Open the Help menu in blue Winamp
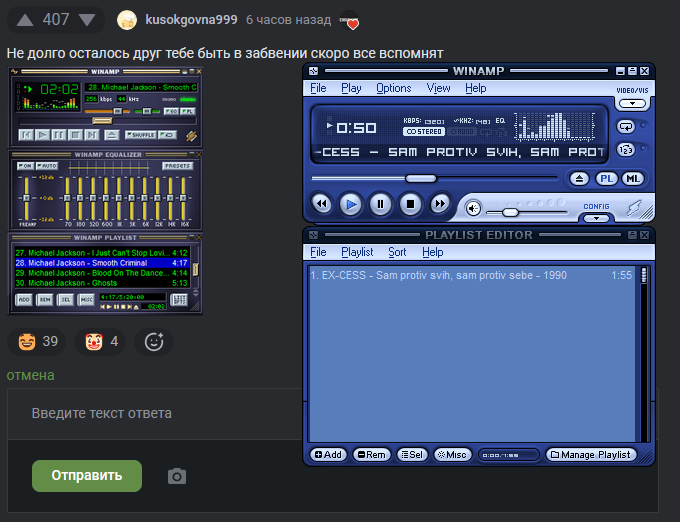This screenshot has height=522, width=680. [x=475, y=88]
